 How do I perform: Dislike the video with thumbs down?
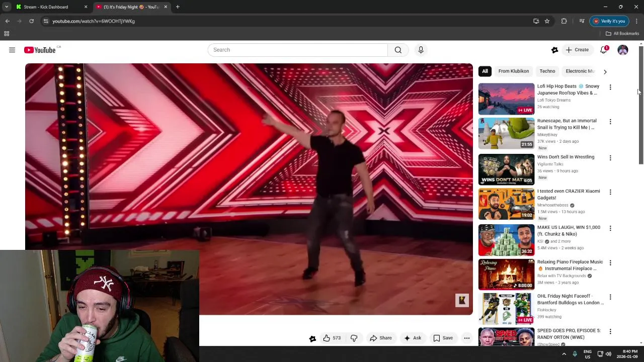pos(354,338)
